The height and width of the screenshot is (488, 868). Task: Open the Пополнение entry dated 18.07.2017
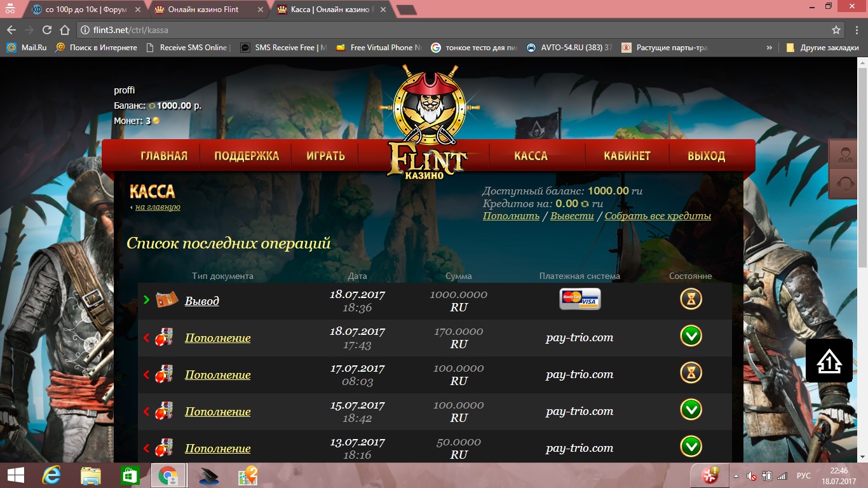(217, 337)
